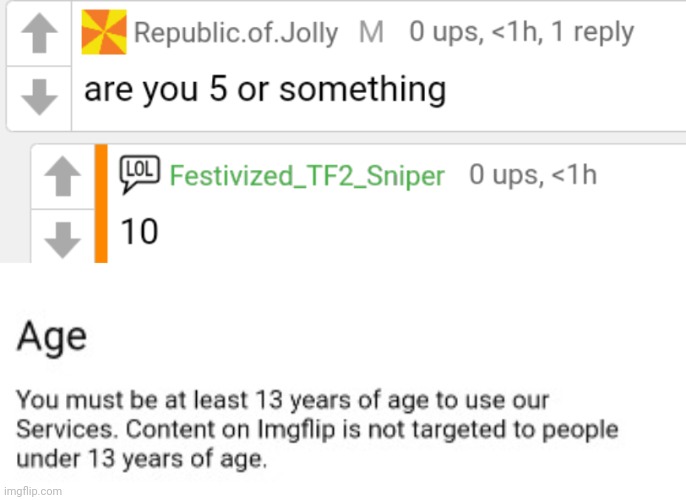The width and height of the screenshot is (686, 500).
Task: Click the M moderator badge
Action: (371, 32)
